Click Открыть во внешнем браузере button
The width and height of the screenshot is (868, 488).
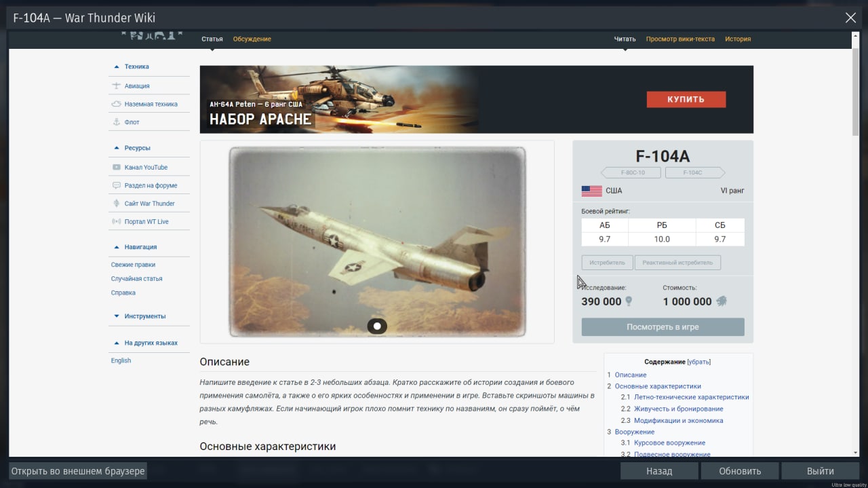(x=78, y=471)
